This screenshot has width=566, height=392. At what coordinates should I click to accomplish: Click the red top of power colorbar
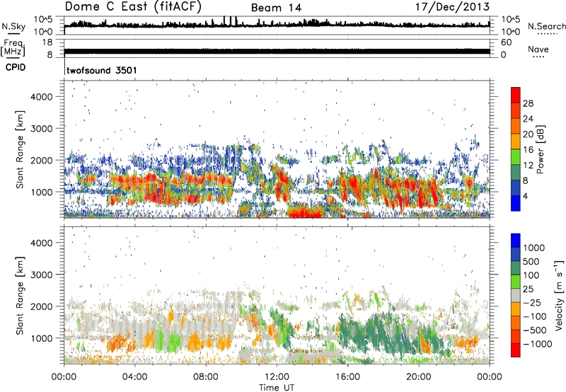point(516,95)
